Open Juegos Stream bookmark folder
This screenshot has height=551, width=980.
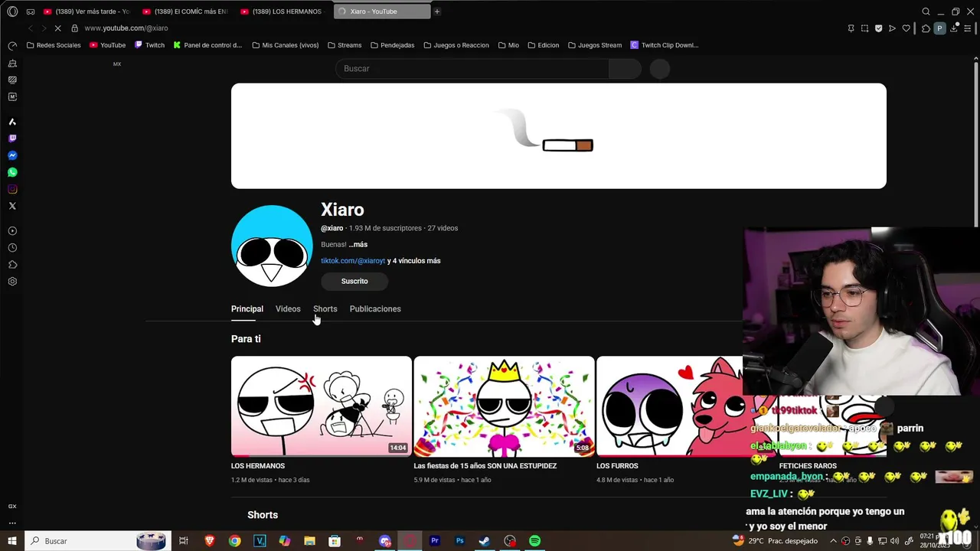595,45
